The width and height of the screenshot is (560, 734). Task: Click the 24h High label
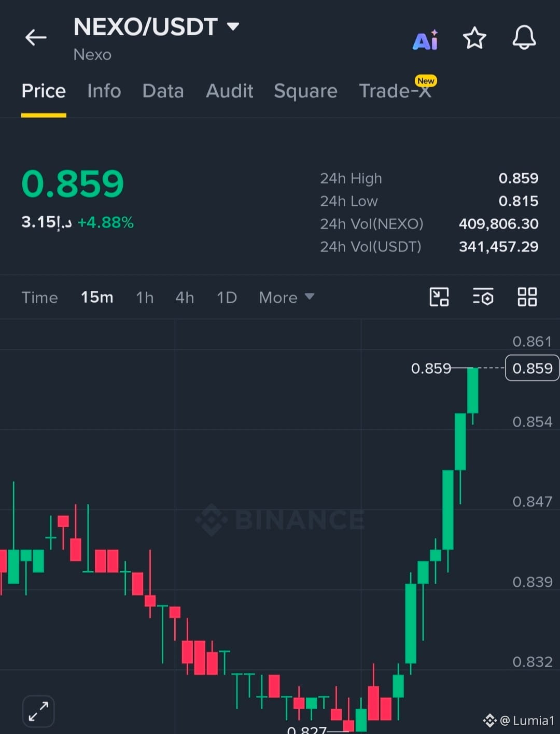[x=351, y=178]
